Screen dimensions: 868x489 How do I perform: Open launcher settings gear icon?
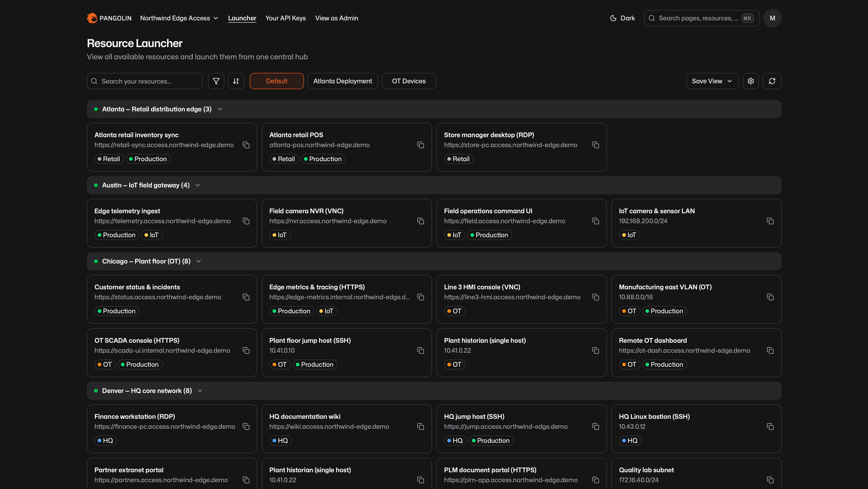tap(751, 81)
